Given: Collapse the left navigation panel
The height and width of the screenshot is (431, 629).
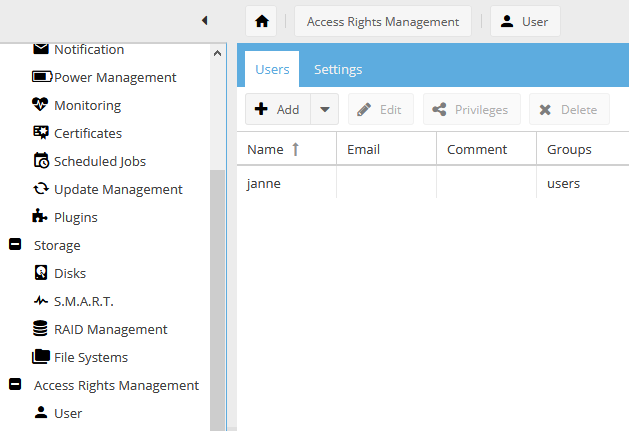Looking at the screenshot, I should 204,20.
